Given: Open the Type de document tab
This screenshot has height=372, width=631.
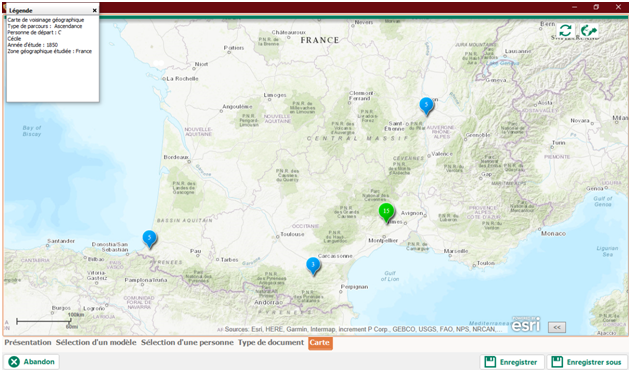Looking at the screenshot, I should (271, 343).
